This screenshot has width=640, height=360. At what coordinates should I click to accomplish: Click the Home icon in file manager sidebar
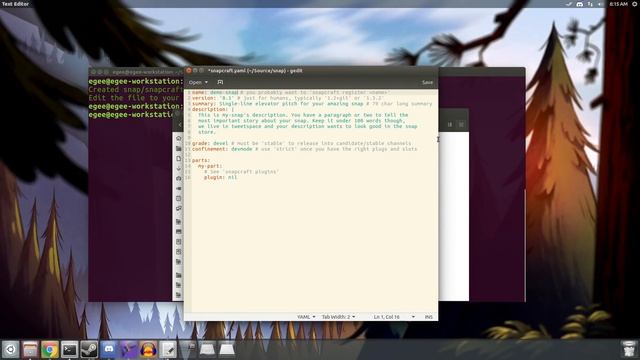pyautogui.click(x=178, y=138)
